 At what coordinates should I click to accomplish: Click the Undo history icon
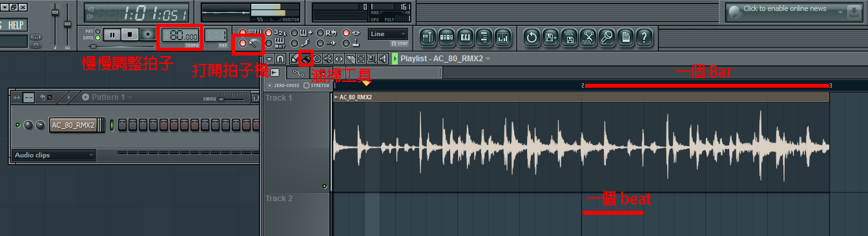[532, 37]
